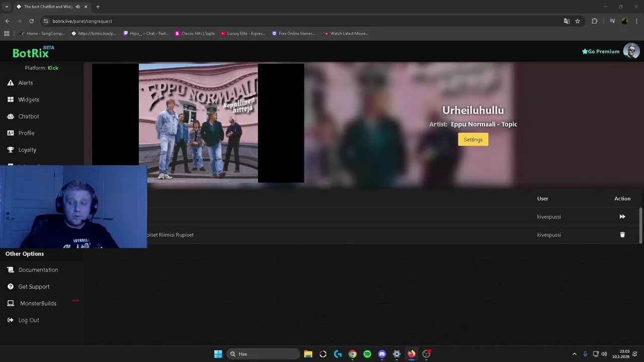Click the User column header

[x=542, y=199]
